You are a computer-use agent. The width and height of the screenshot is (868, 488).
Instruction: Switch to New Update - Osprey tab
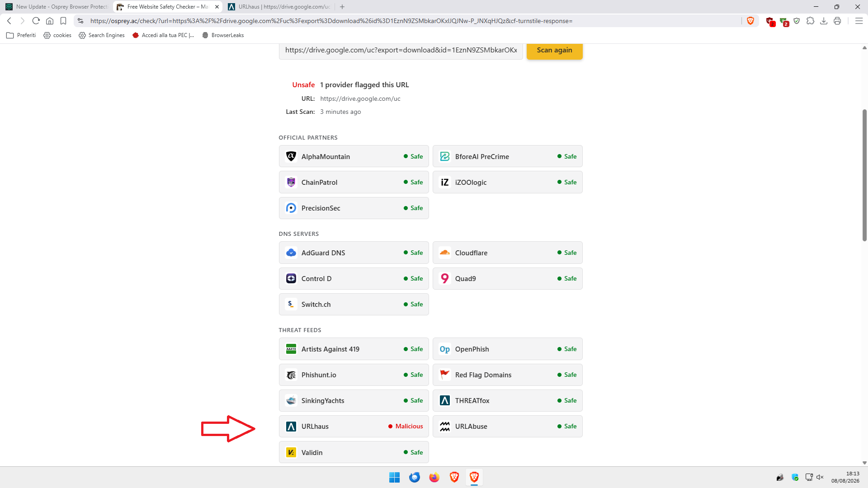pyautogui.click(x=57, y=7)
